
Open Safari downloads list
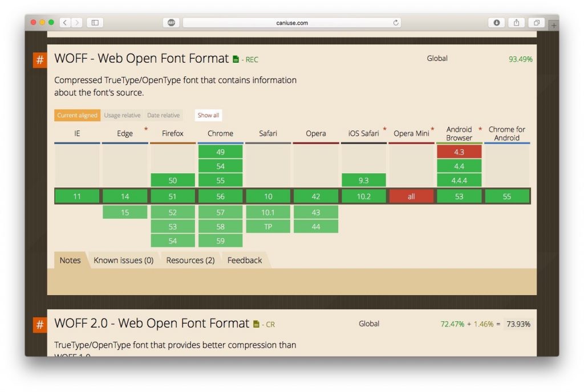click(497, 23)
